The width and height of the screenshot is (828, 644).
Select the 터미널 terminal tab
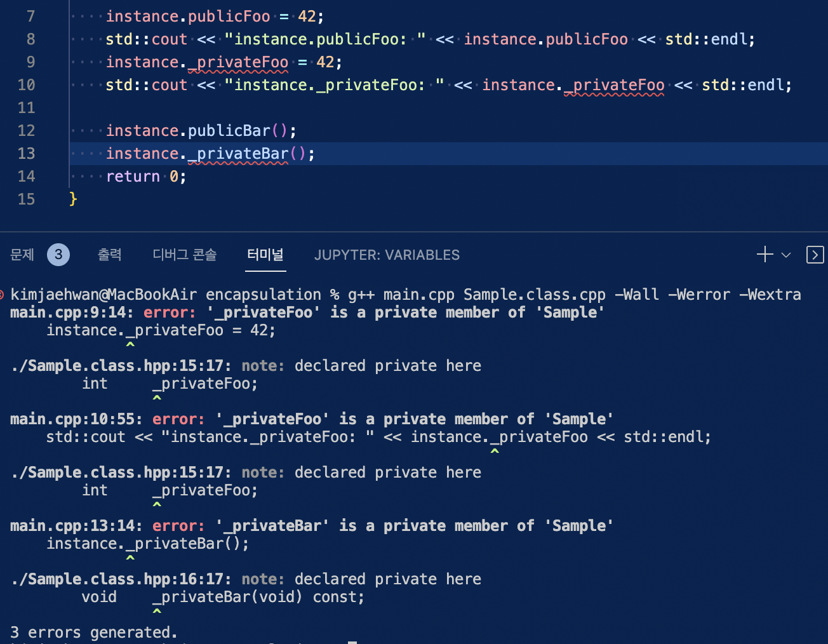[265, 255]
